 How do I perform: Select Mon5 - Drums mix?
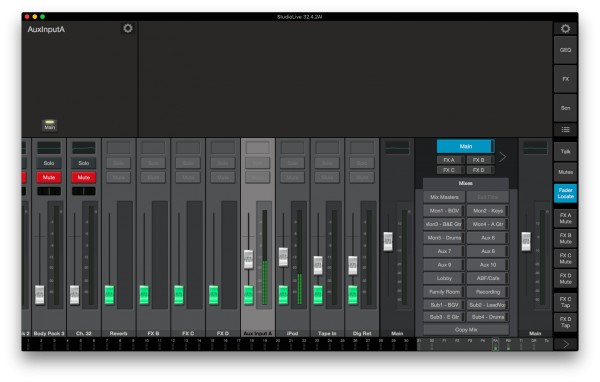tap(444, 238)
